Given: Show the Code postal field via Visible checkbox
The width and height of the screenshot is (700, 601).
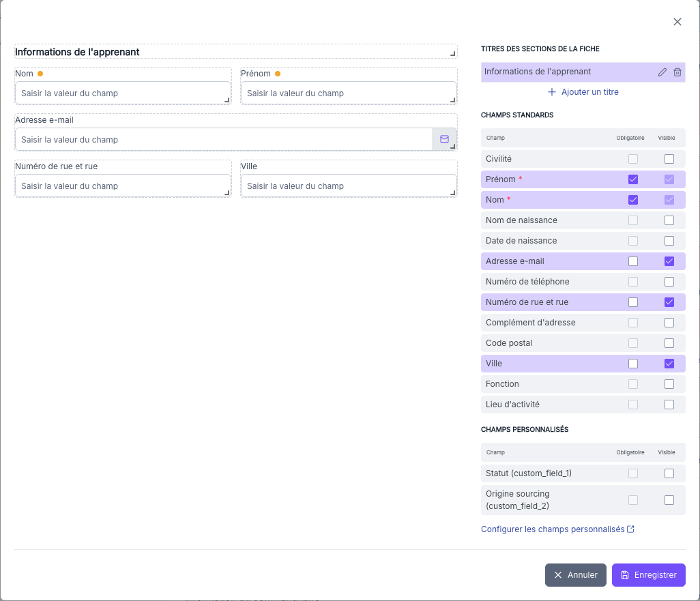Looking at the screenshot, I should pyautogui.click(x=669, y=343).
